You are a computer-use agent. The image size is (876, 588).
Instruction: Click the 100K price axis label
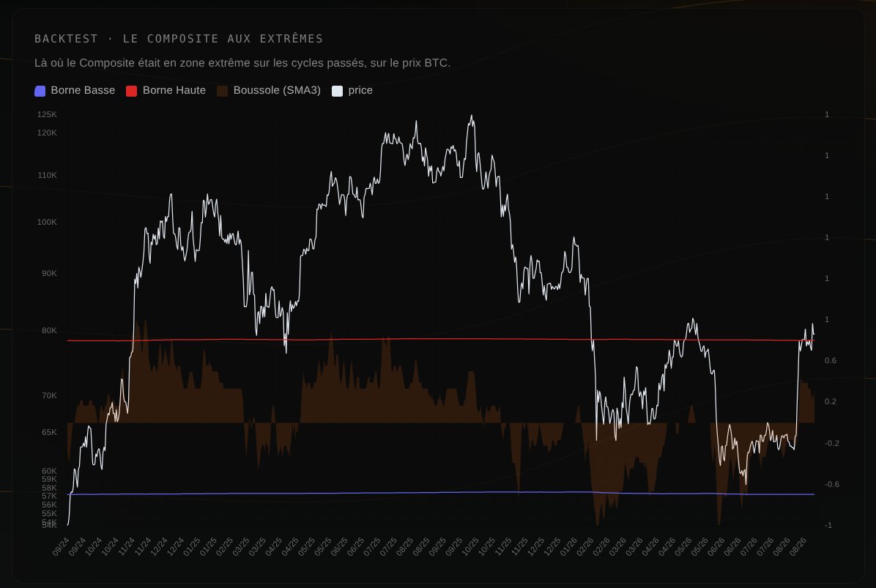[47, 223]
